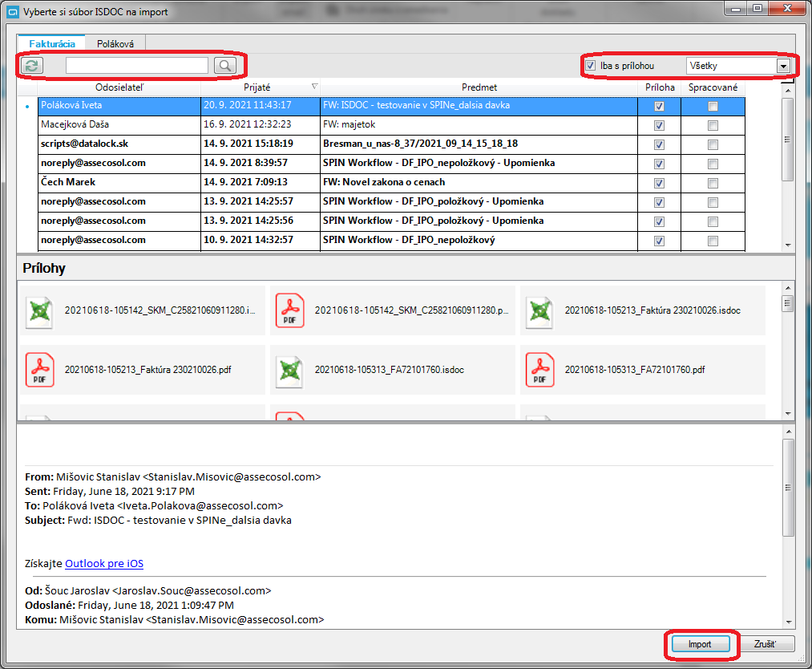Open the 20210618-105142_SKM_C25821060911280 ISDOC file icon
This screenshot has height=669, width=812.
(x=39, y=310)
